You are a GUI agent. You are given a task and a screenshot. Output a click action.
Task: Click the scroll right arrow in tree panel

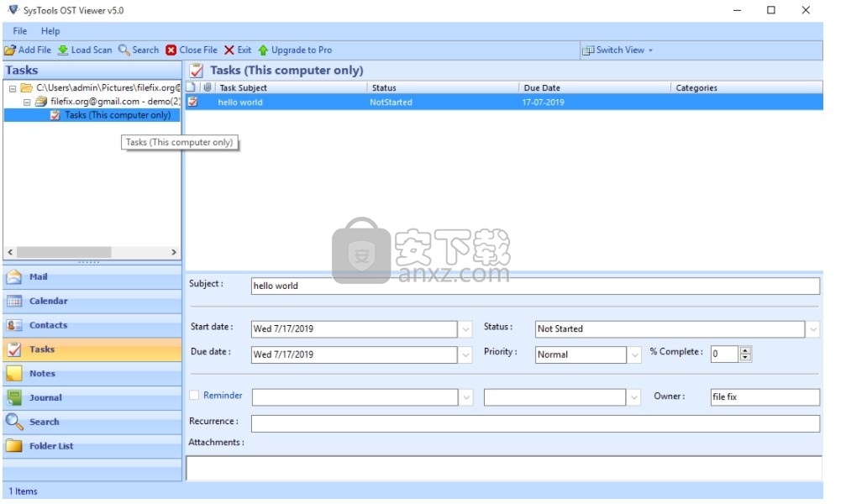coord(174,253)
